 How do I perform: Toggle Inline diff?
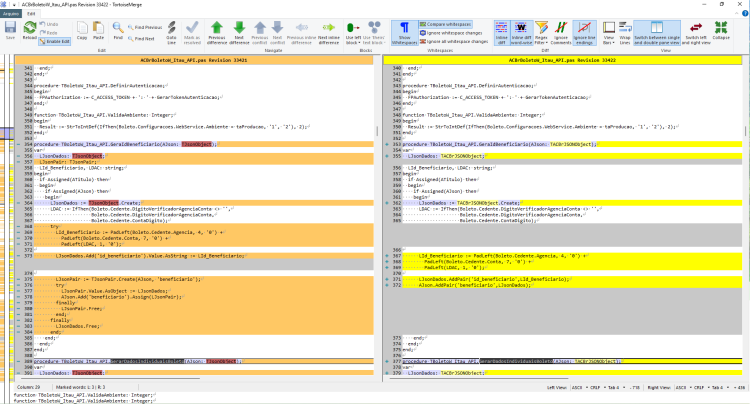502,33
